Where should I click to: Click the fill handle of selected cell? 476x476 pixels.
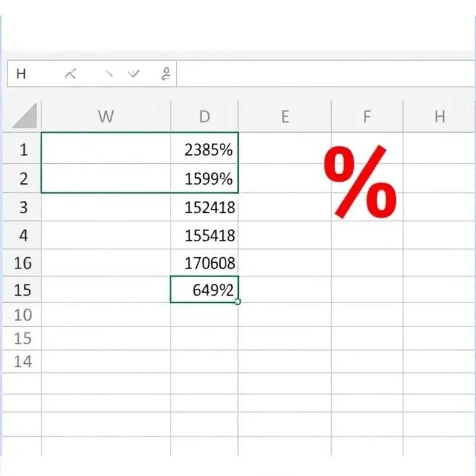click(238, 302)
